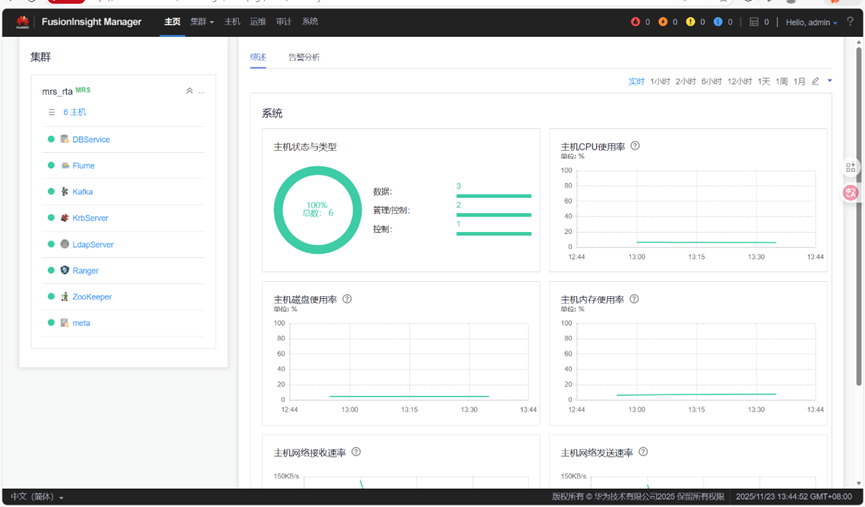Image resolution: width=865 pixels, height=507 pixels.
Task: Click the host CPU usage help icon
Action: click(635, 146)
